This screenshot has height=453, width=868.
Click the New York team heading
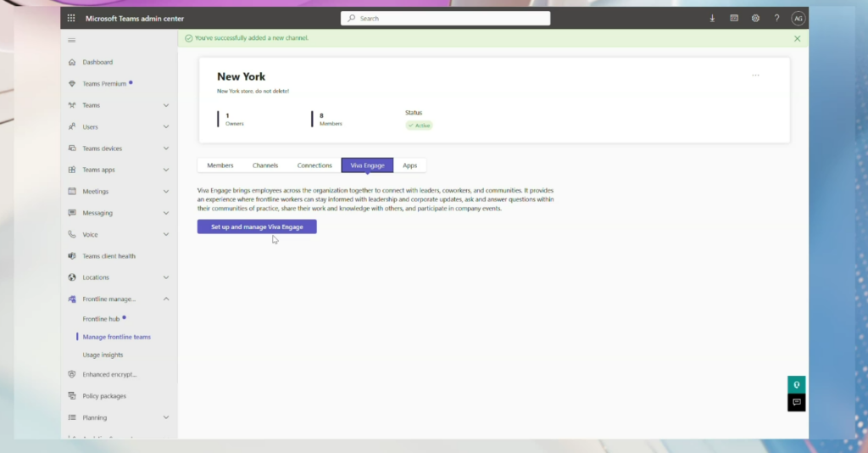tap(242, 76)
